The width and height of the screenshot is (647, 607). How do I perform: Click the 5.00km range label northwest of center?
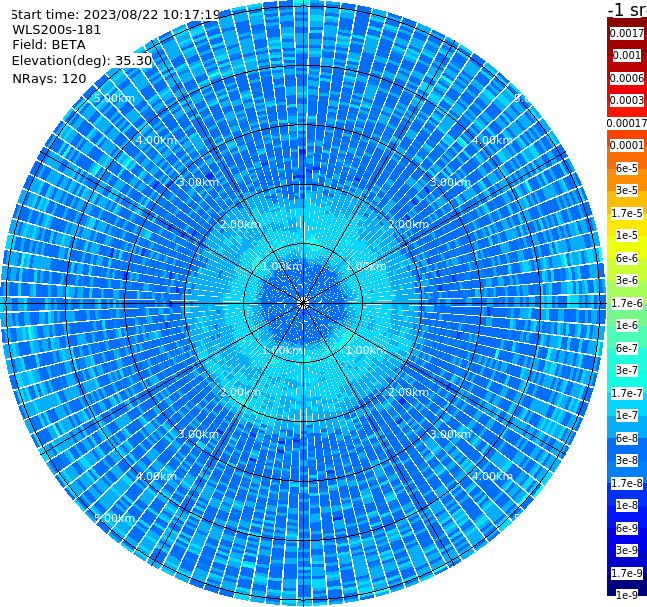[114, 98]
